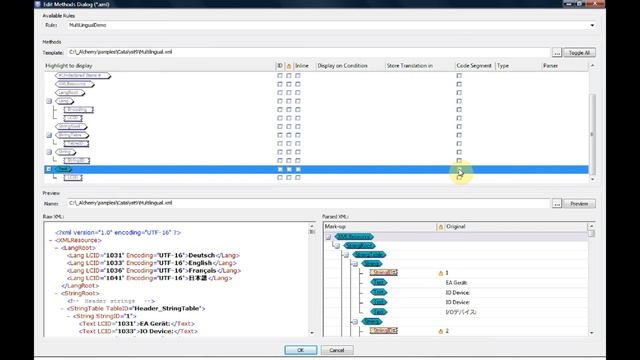Viewport: 640px width, 360px height.
Task: Check Code Segment box for StringTable row
Action: coord(459,135)
